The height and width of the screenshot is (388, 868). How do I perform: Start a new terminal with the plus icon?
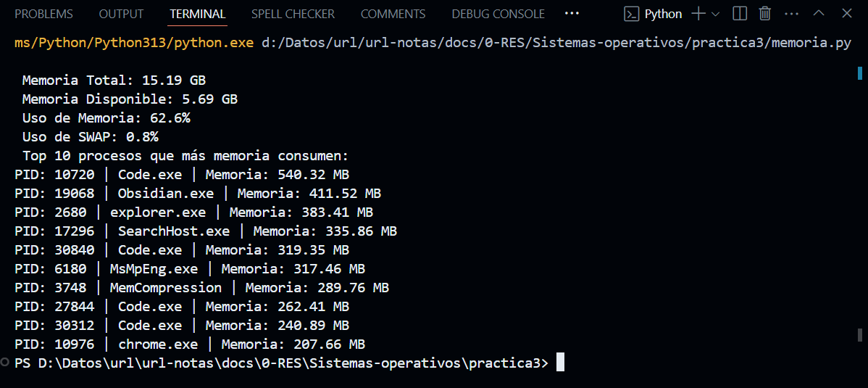(698, 14)
